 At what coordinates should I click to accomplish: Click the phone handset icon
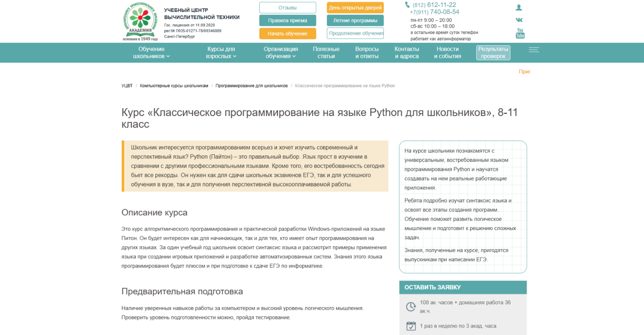407,5
